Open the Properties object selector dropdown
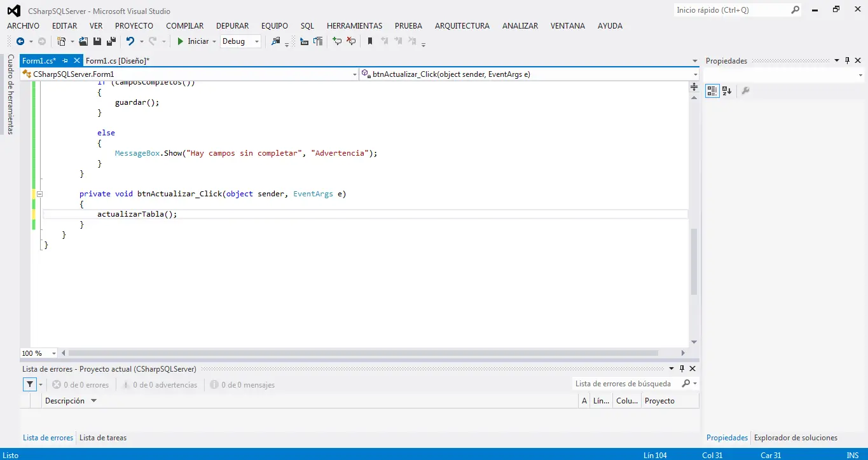Viewport: 868px width, 460px height. (x=860, y=75)
